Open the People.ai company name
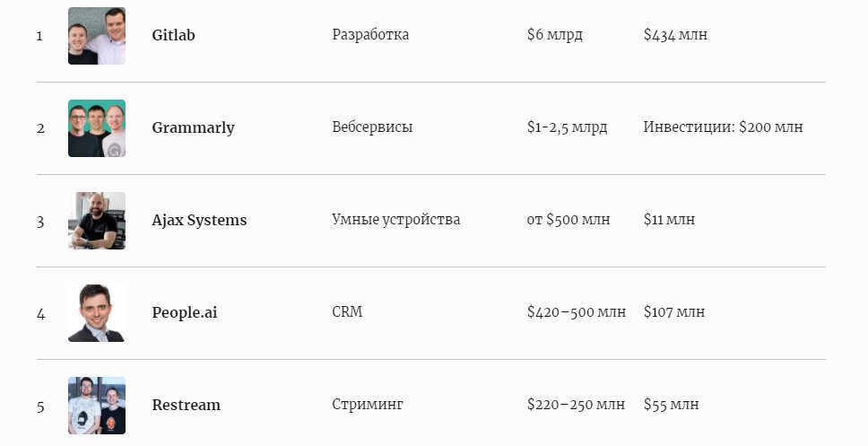Screen dimensions: 868x446 [185, 313]
